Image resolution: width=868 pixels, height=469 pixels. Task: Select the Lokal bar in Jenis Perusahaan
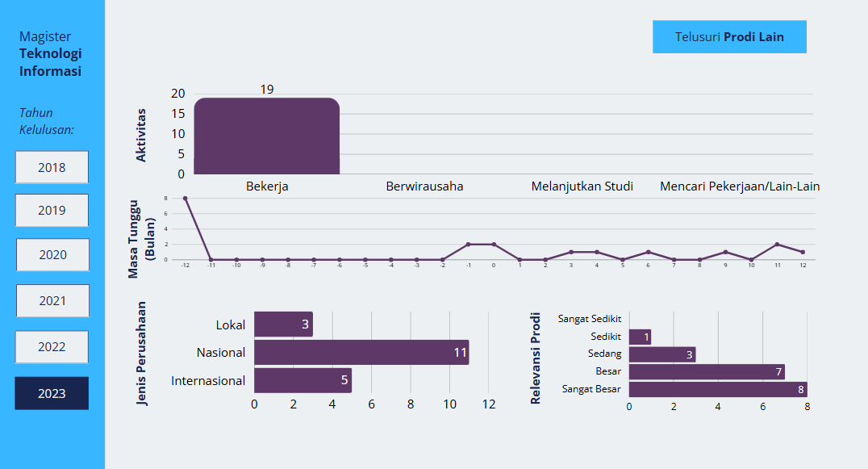pos(283,325)
